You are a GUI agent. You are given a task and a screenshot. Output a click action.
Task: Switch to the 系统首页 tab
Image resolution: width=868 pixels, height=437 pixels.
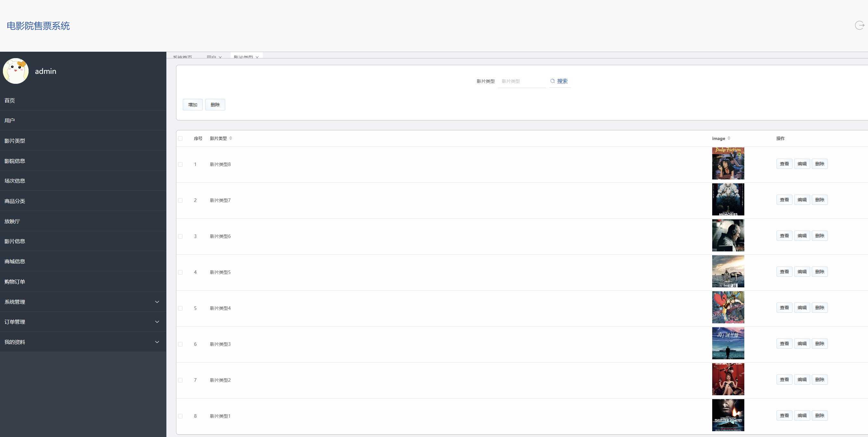[x=182, y=57]
